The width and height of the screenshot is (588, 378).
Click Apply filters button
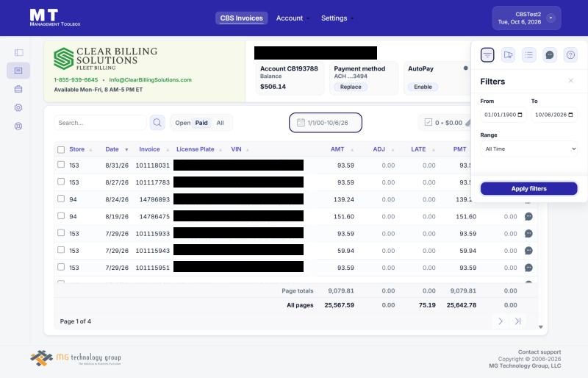(528, 188)
